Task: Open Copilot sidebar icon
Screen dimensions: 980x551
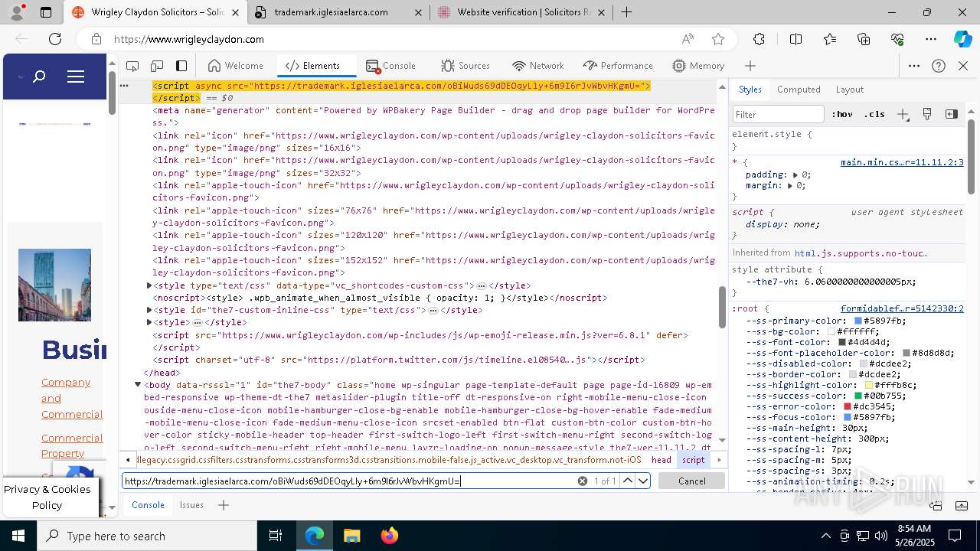Action: pyautogui.click(x=962, y=39)
